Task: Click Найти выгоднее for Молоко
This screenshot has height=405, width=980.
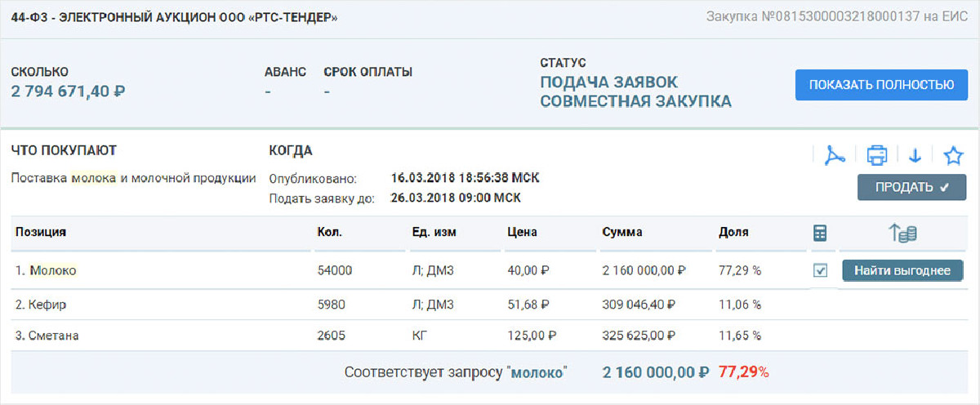Action: [x=902, y=270]
